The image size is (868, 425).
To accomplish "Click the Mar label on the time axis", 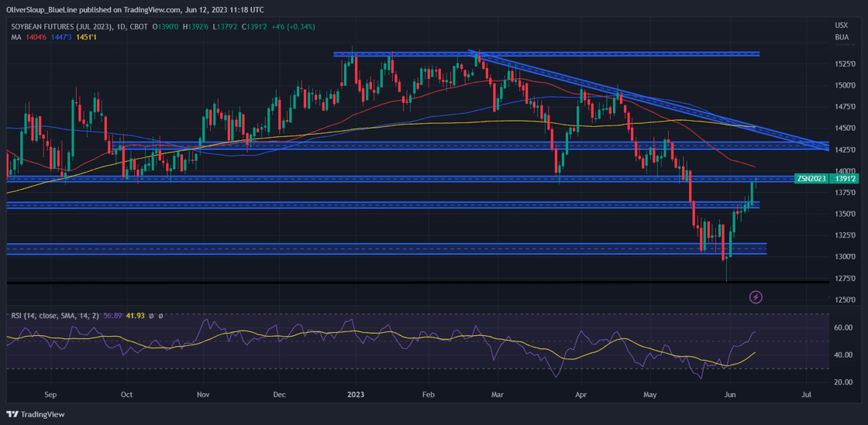I will [497, 395].
